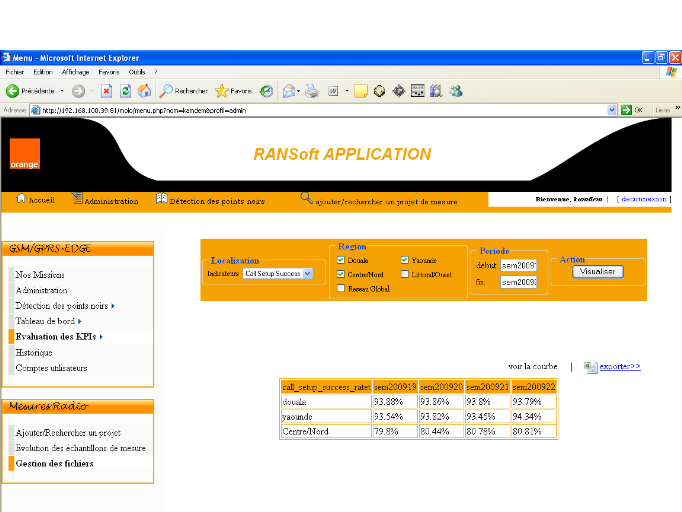This screenshot has height=512, width=682.
Task: Open the address bar URL dropdown arrow
Action: tap(612, 110)
